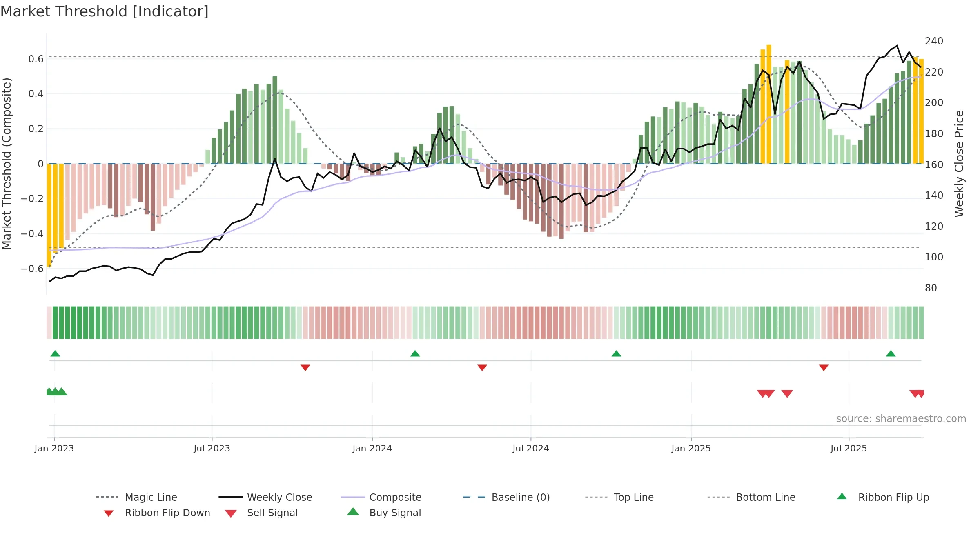Click the Weekly Close Price axis title
This screenshot has height=551, width=980.
click(959, 164)
